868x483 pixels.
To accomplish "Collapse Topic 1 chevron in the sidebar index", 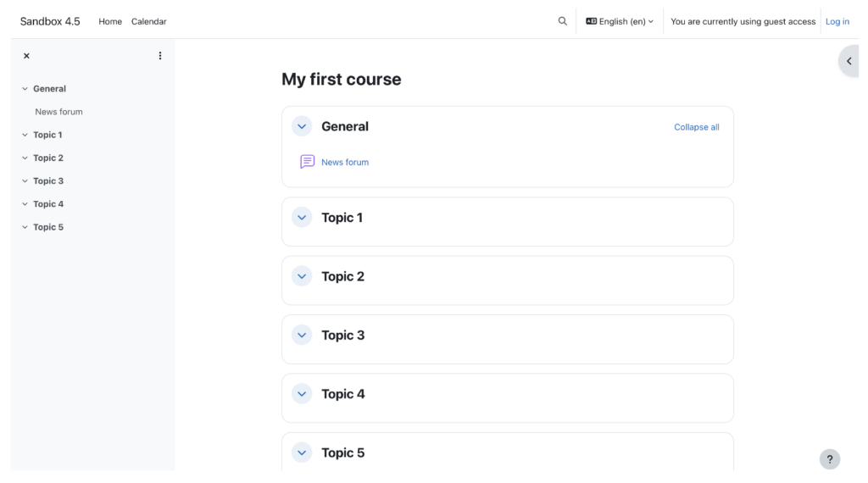I will 25,135.
